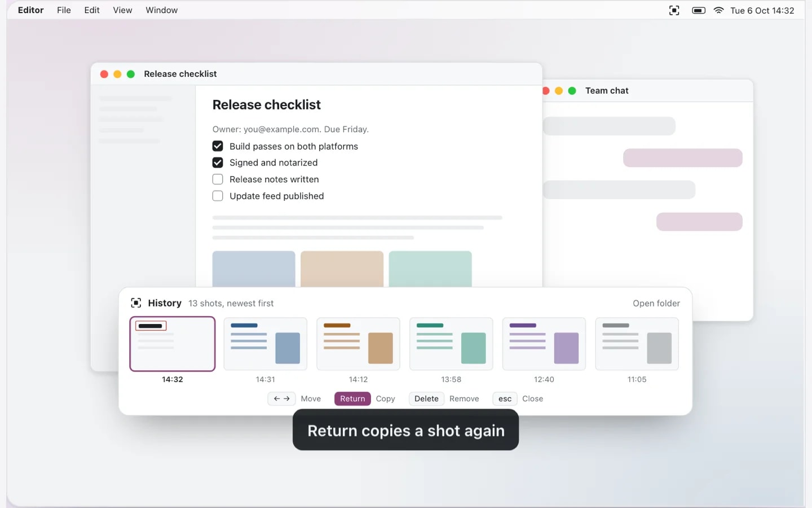The image size is (812, 508).
Task: Zoom the Team chat window with green button
Action: click(x=572, y=91)
